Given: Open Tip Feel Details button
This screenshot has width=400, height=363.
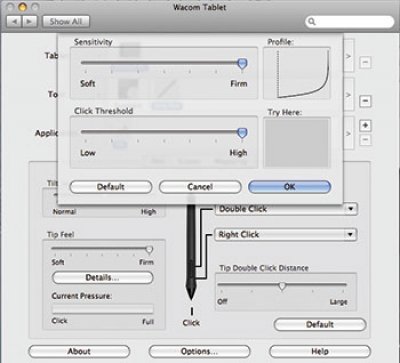Looking at the screenshot, I should pyautogui.click(x=103, y=278).
